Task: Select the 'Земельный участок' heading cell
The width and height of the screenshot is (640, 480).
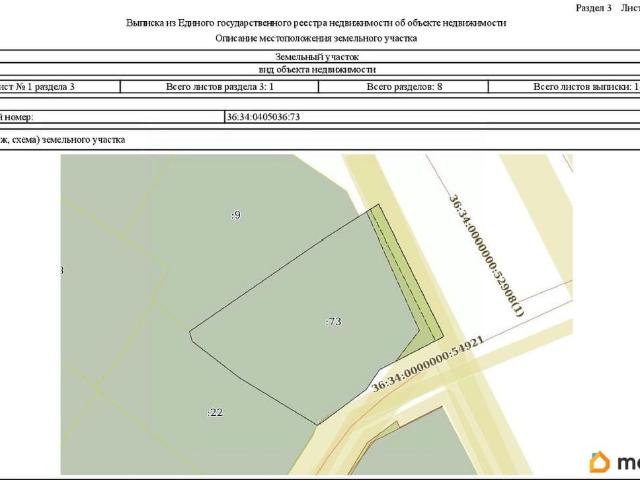Action: (x=317, y=57)
